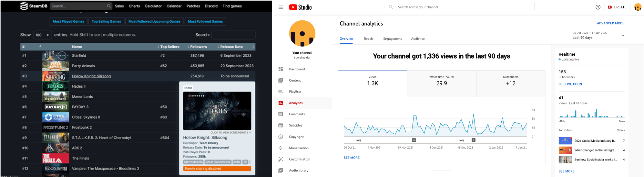Open the Charts menu in SteamDB
Image resolution: width=644 pixels, height=177 pixels.
pos(134,6)
